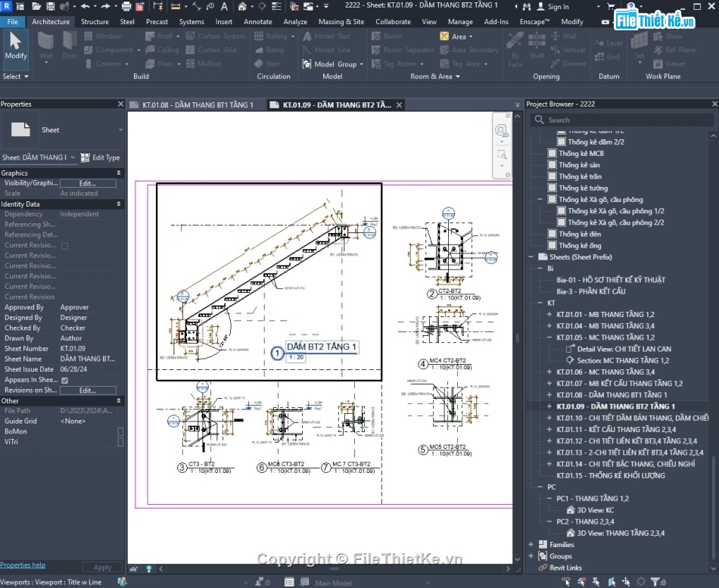Toggle checkbox for Thống kê ống schedule

click(x=552, y=246)
